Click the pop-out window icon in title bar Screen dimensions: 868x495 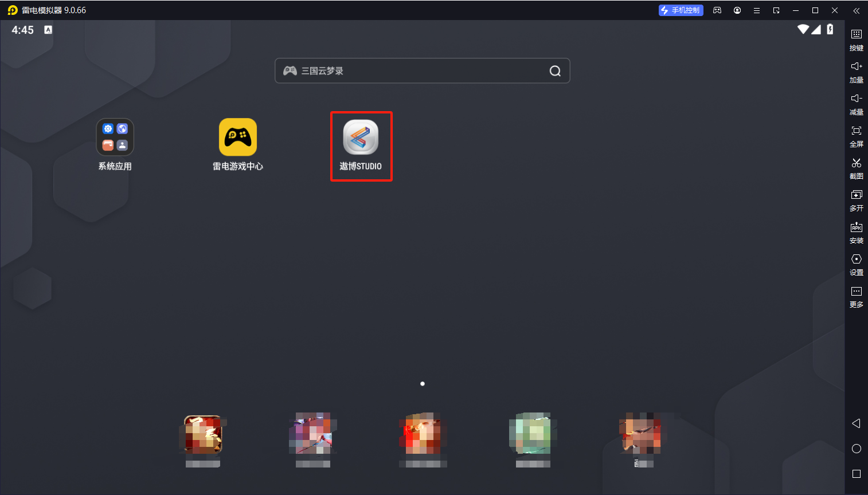pyautogui.click(x=776, y=10)
